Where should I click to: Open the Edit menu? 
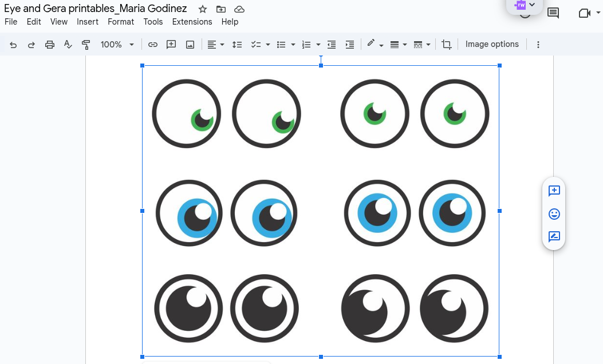(x=34, y=22)
